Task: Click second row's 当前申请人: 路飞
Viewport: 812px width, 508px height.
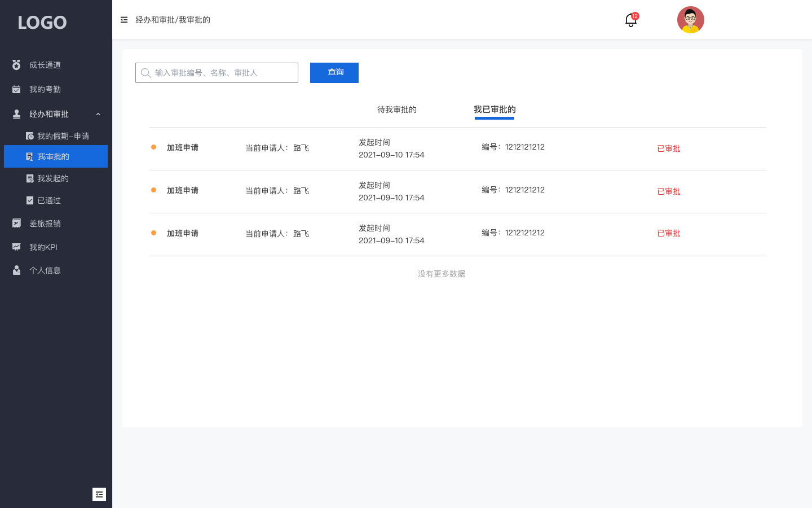Action: tap(277, 191)
